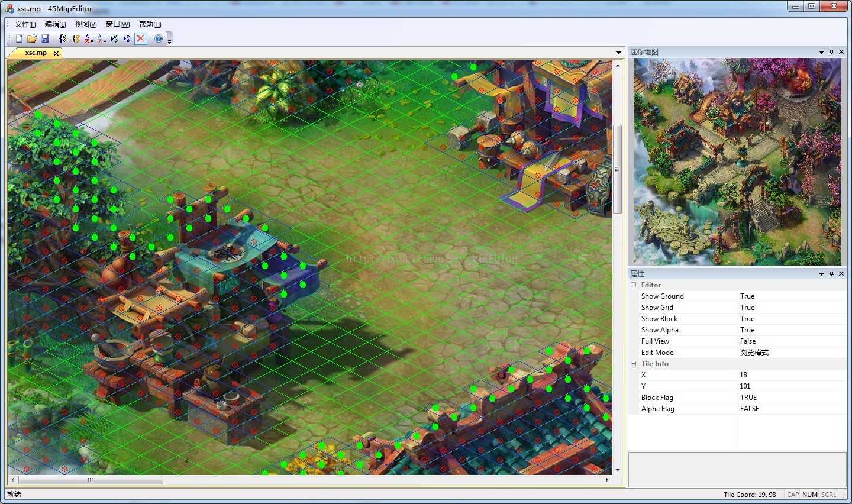Click the NUM status bar indicator

click(x=810, y=495)
